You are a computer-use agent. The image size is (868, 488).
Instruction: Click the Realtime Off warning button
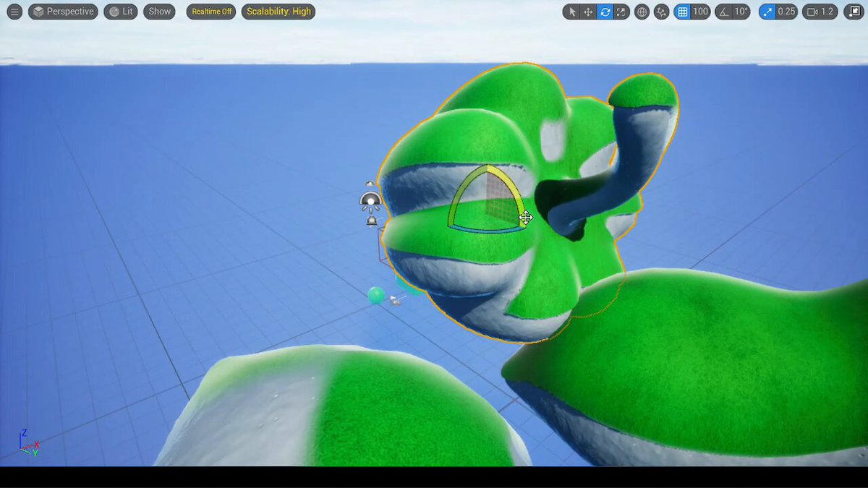[x=211, y=12]
